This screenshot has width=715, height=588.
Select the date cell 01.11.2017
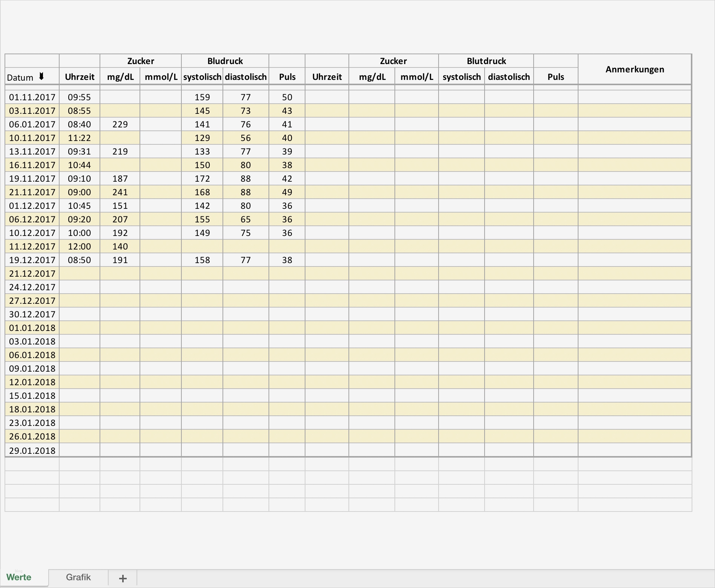click(32, 97)
